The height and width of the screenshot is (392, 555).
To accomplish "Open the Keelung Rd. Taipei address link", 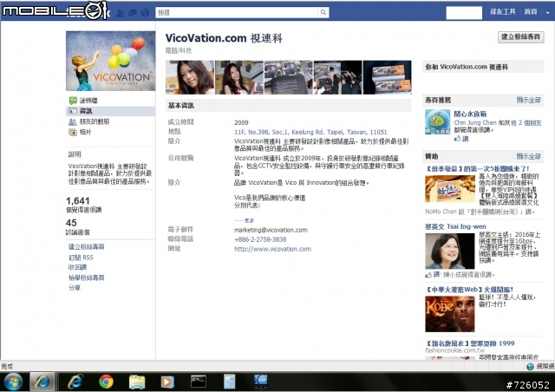I will click(310, 132).
